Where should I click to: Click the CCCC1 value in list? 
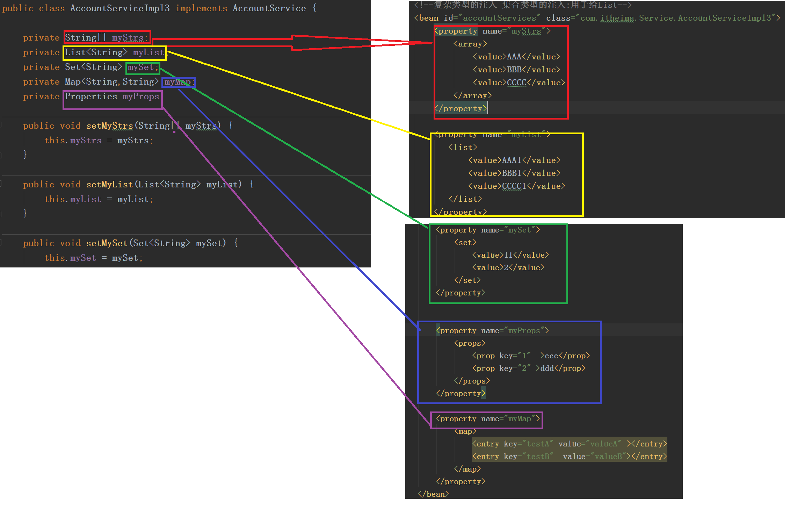coord(514,186)
